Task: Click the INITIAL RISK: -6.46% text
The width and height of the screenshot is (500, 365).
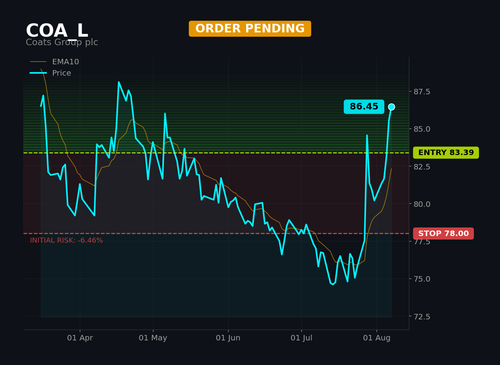Action: point(66,240)
